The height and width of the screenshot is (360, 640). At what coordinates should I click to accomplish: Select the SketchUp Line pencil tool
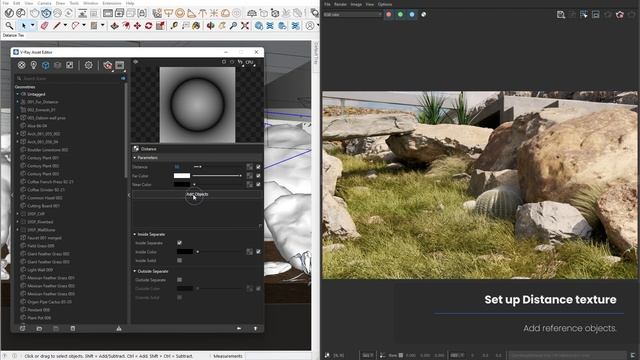click(x=56, y=26)
